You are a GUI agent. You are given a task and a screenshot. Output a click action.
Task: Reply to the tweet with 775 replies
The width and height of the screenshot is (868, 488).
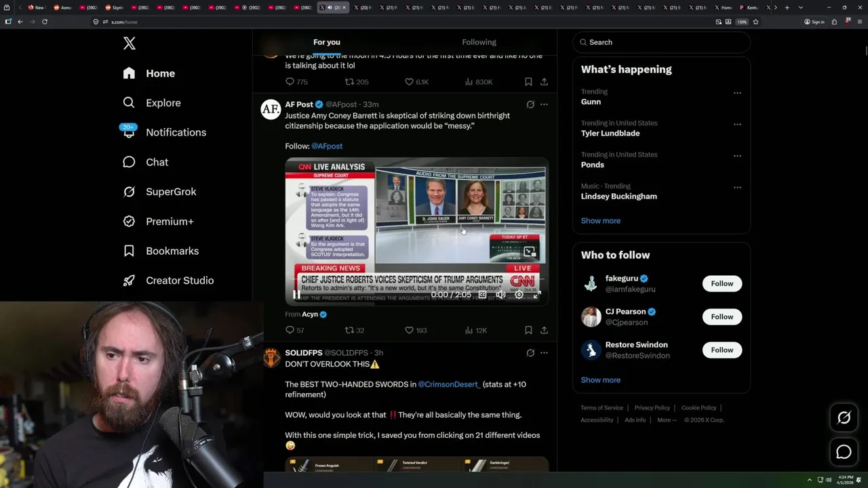pos(296,82)
